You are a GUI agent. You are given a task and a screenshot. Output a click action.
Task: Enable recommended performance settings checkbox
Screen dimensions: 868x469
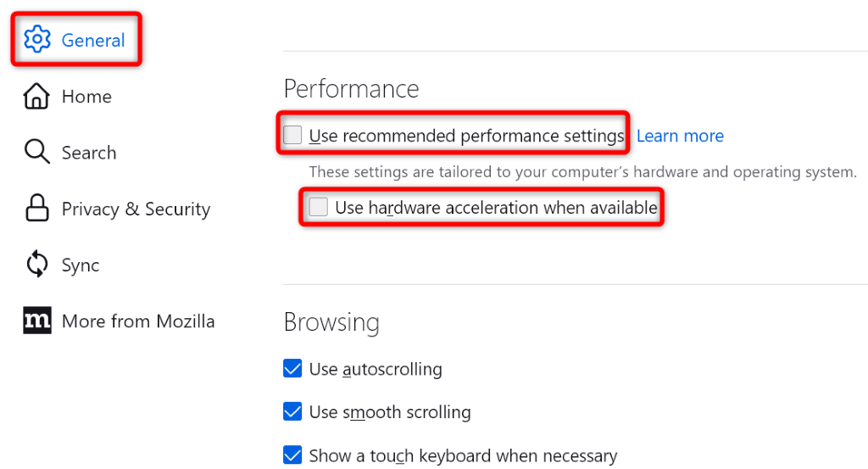click(x=292, y=136)
